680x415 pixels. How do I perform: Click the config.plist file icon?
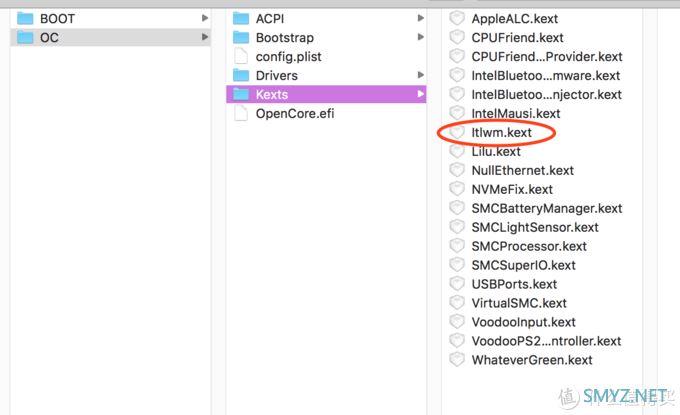point(241,56)
